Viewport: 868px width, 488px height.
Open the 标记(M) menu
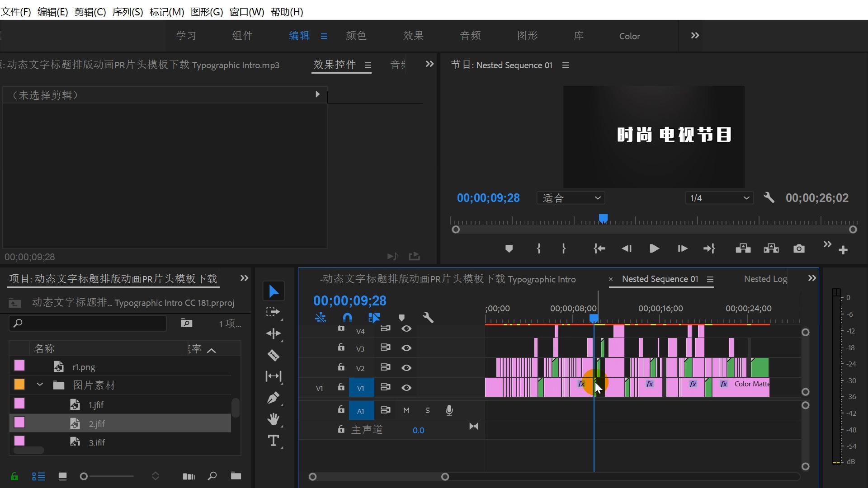pos(167,12)
